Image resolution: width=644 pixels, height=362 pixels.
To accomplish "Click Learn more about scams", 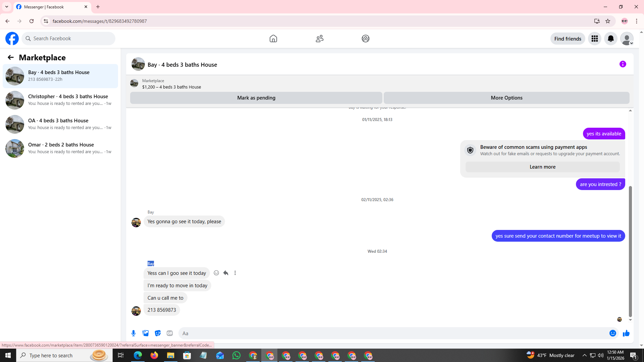I will 542,167.
